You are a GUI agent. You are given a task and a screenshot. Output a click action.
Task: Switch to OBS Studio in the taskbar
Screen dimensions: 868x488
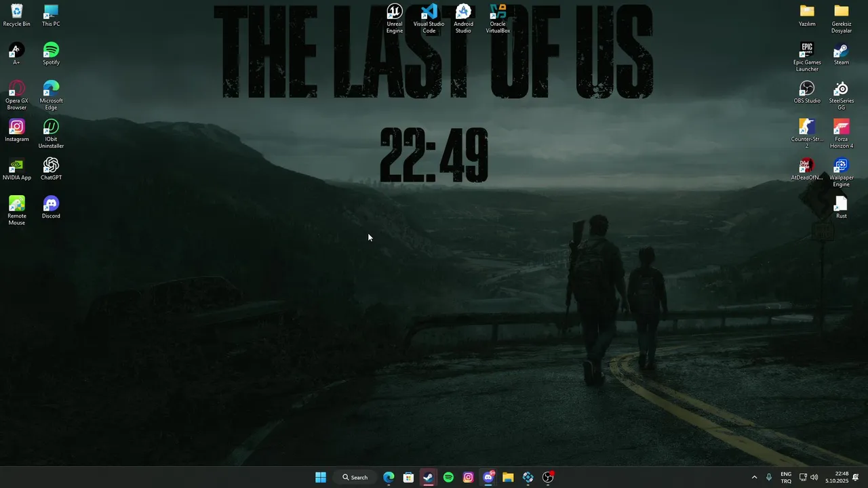tap(548, 477)
